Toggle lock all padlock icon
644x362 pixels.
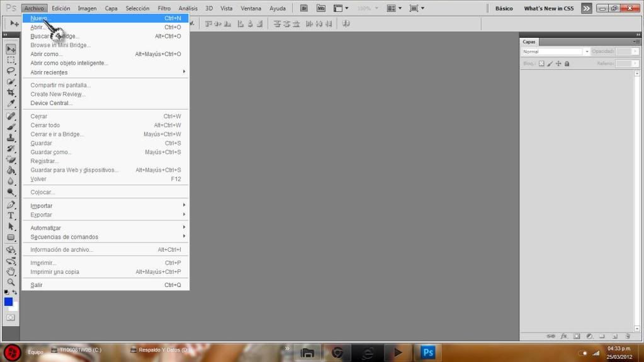coord(567,64)
